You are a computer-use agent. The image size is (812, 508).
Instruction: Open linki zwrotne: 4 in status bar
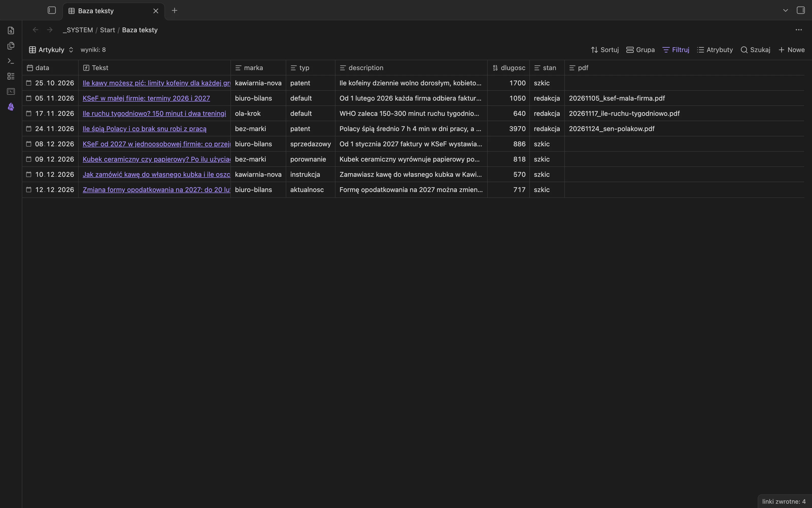784,501
